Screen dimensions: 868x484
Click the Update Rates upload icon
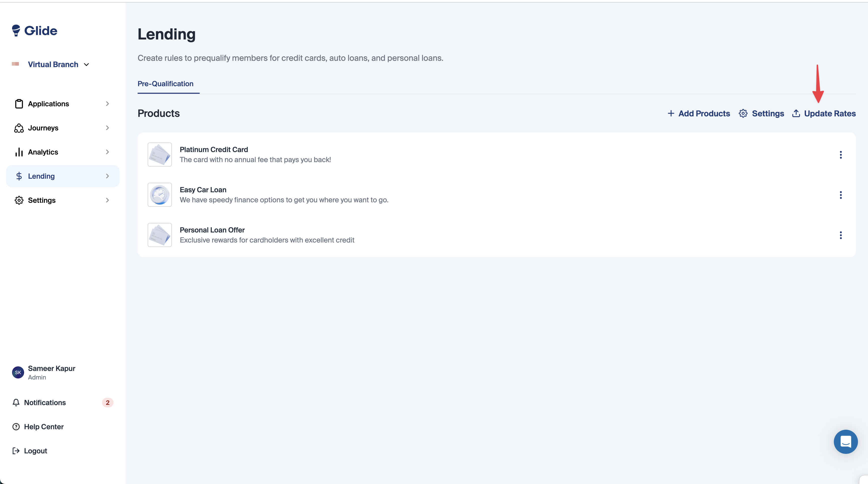coord(796,113)
